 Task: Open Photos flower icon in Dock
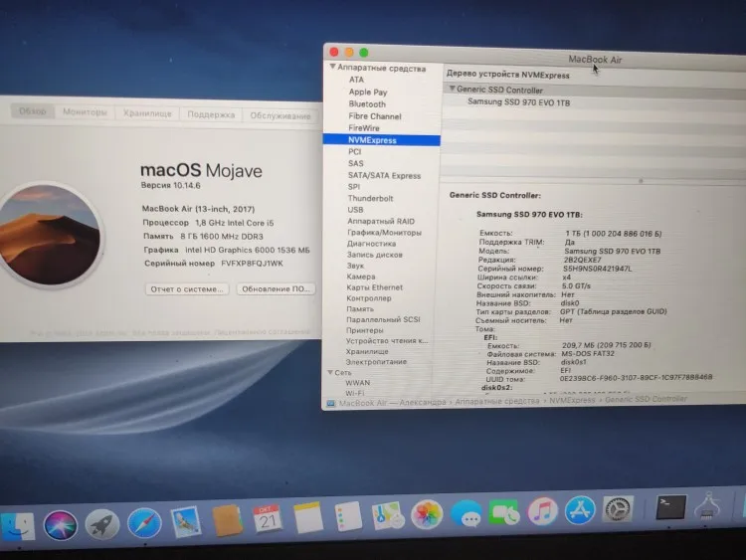click(x=427, y=514)
